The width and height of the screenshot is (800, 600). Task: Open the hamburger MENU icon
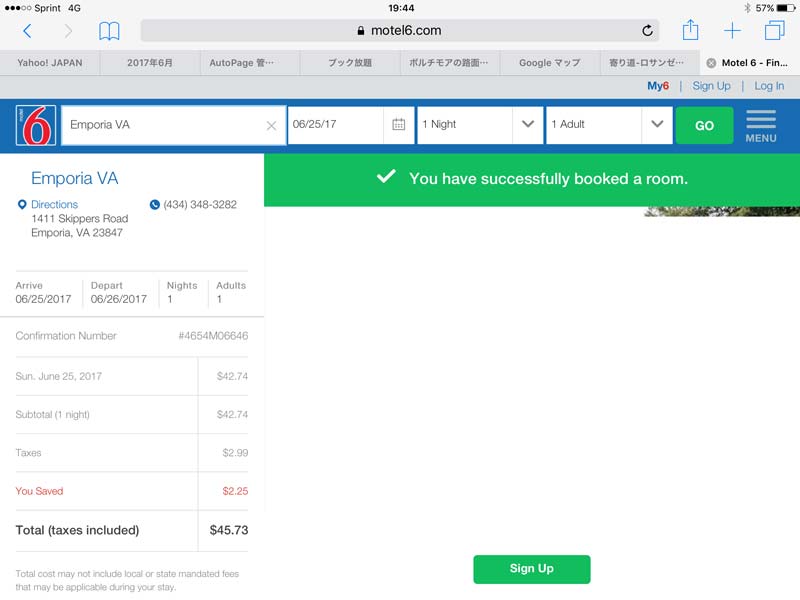761,126
